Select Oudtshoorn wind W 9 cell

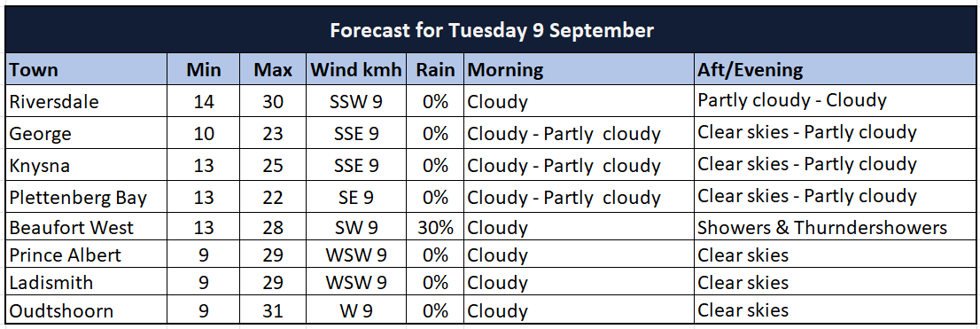coord(355,309)
